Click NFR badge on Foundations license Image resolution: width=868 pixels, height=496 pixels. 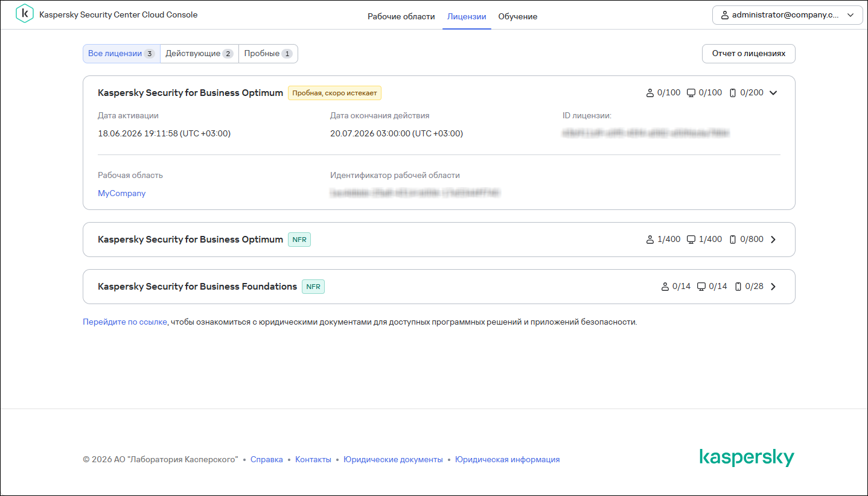pos(313,287)
